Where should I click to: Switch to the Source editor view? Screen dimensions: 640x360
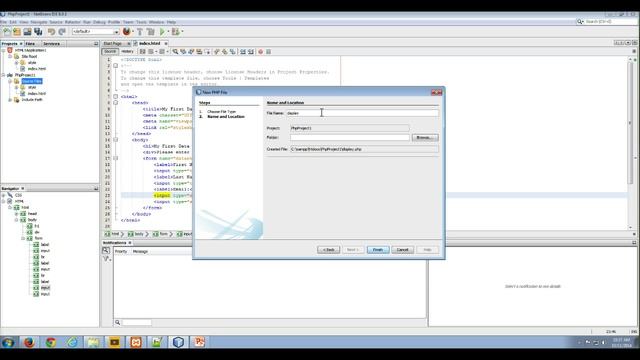tap(110, 52)
